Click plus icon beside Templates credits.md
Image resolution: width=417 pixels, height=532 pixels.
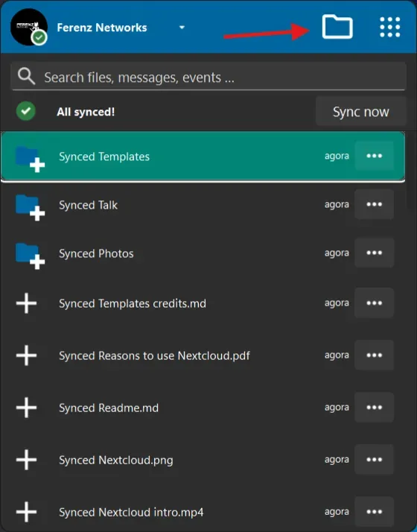[27, 303]
